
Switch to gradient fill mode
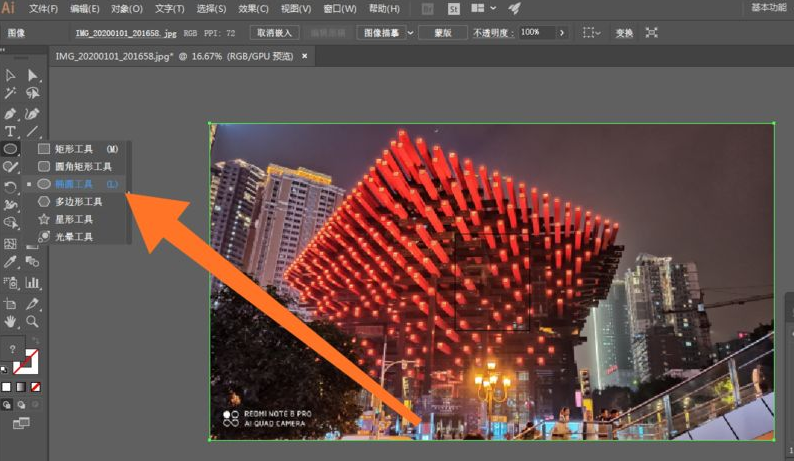tap(20, 386)
